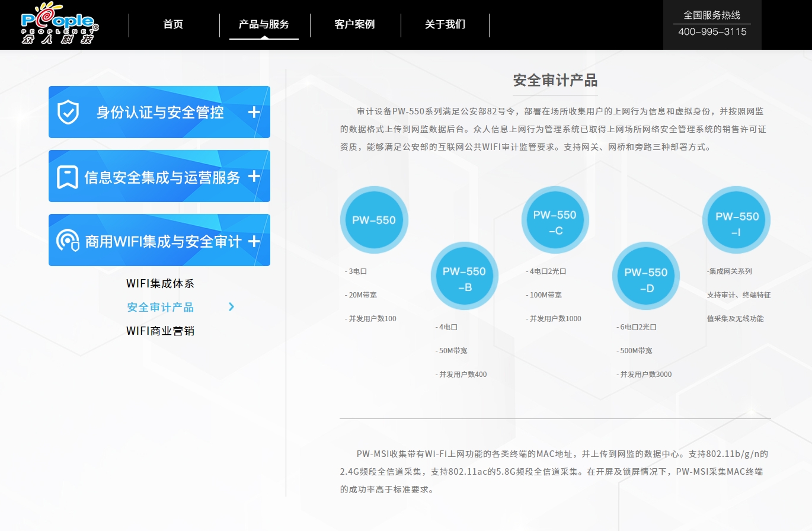Click the PW-550-D circle badge

click(645, 276)
